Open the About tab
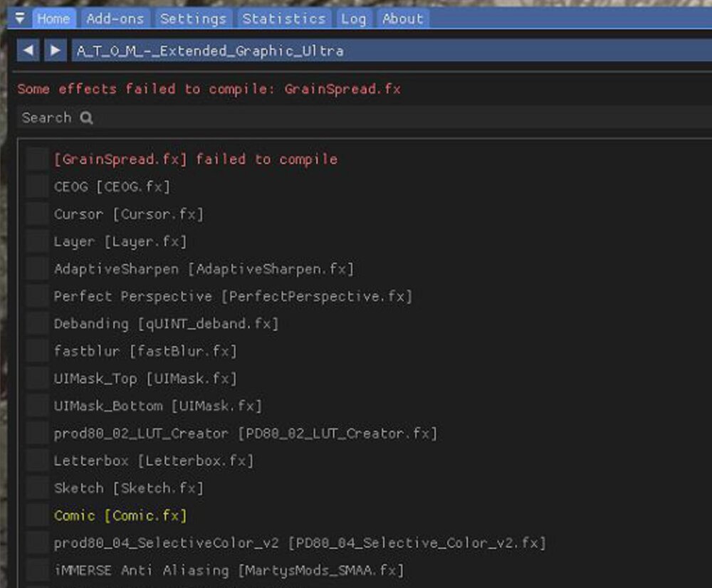Viewport: 712px width, 588px height. pyautogui.click(x=402, y=19)
